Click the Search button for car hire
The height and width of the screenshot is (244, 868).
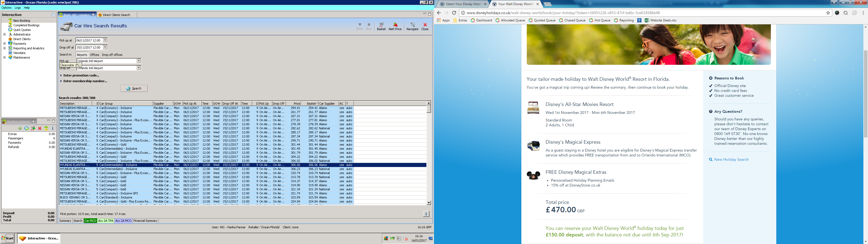tap(134, 88)
